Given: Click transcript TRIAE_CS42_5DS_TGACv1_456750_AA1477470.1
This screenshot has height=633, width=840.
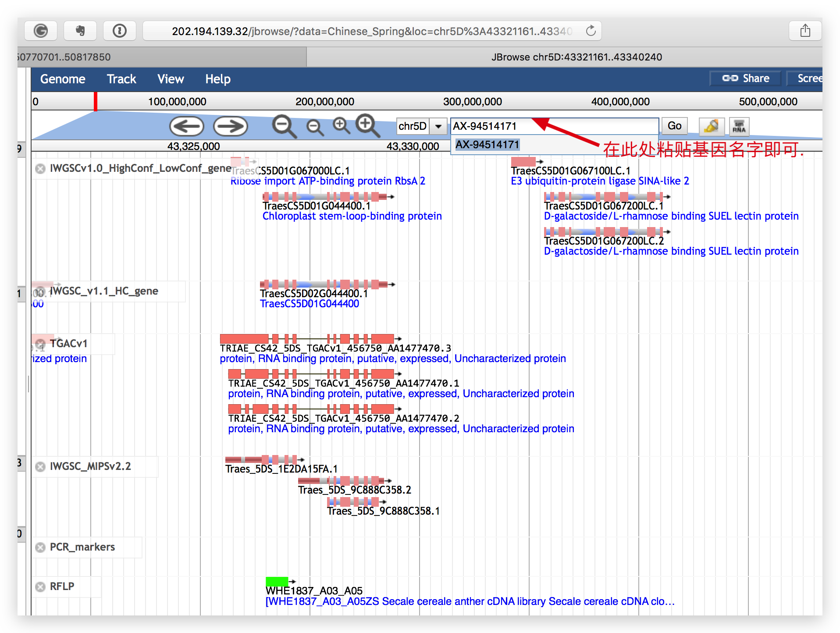Looking at the screenshot, I should 344,383.
